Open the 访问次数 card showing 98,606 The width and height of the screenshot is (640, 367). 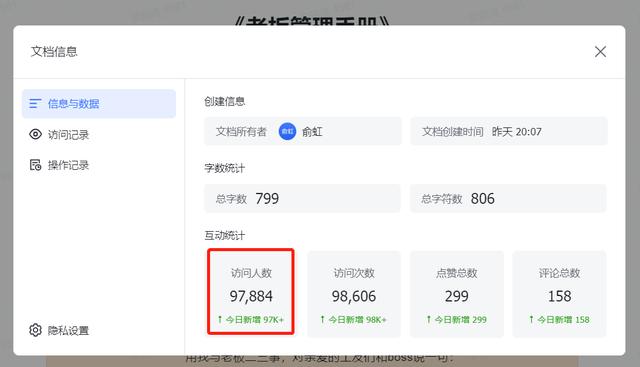coord(354,294)
